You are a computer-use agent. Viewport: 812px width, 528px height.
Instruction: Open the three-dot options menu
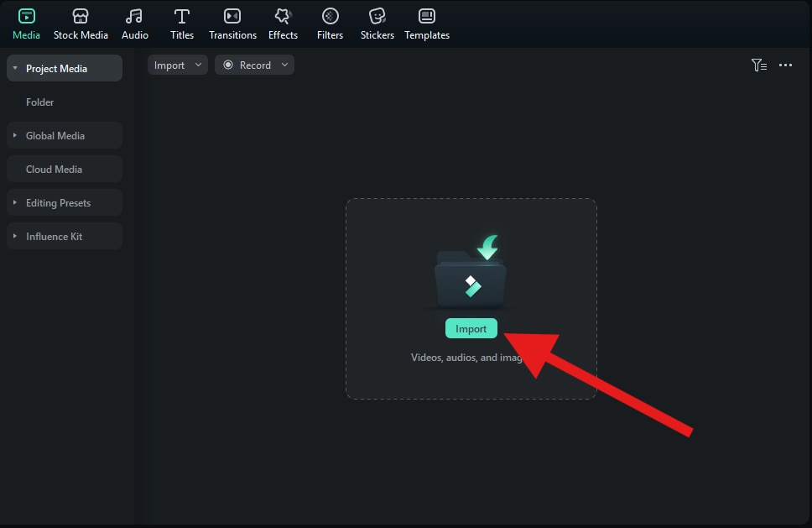[x=785, y=65]
